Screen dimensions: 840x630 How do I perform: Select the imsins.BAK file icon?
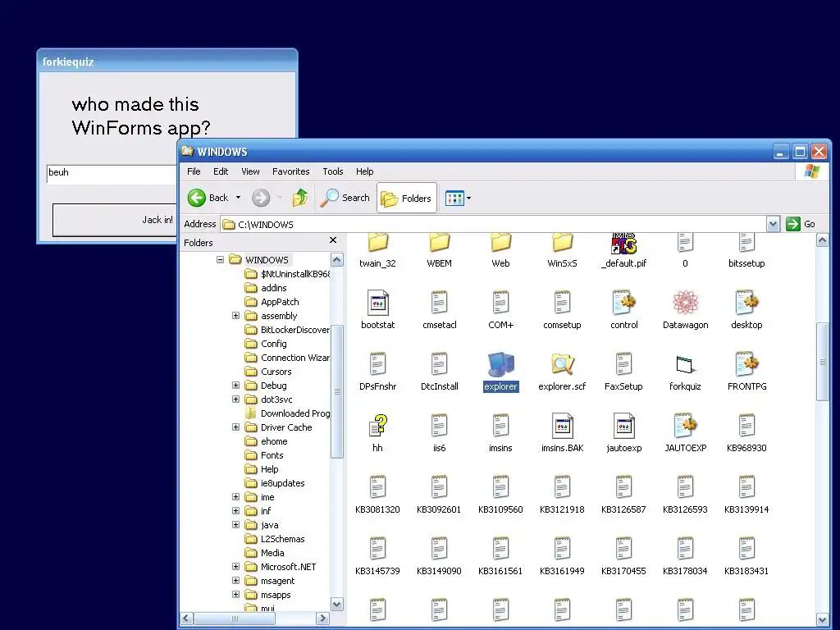coord(562,426)
